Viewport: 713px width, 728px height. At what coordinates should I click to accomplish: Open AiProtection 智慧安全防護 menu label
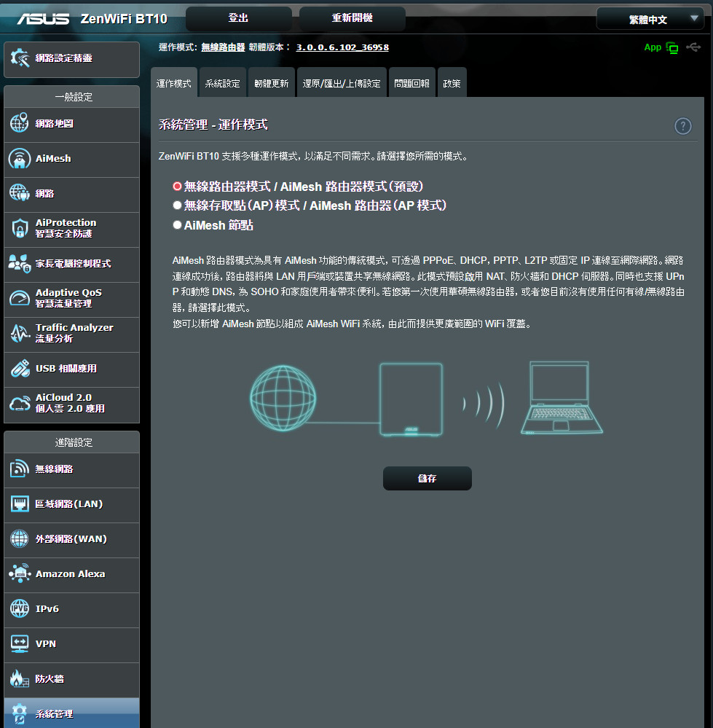(66, 228)
